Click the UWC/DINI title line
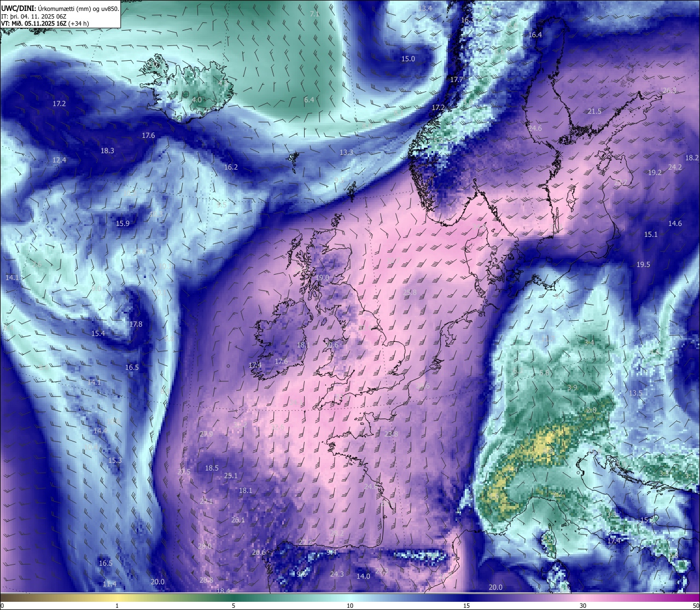Viewport: 700px width, 610px height. pos(60,8)
